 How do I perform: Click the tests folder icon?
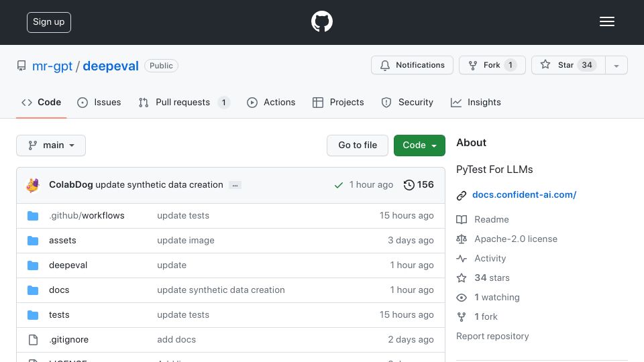pos(33,315)
